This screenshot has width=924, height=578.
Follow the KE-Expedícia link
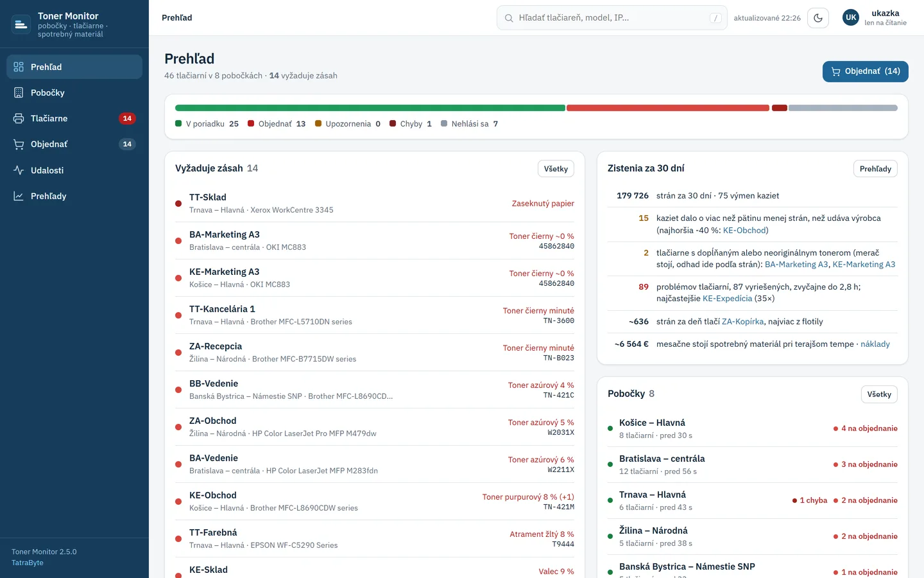pos(727,299)
